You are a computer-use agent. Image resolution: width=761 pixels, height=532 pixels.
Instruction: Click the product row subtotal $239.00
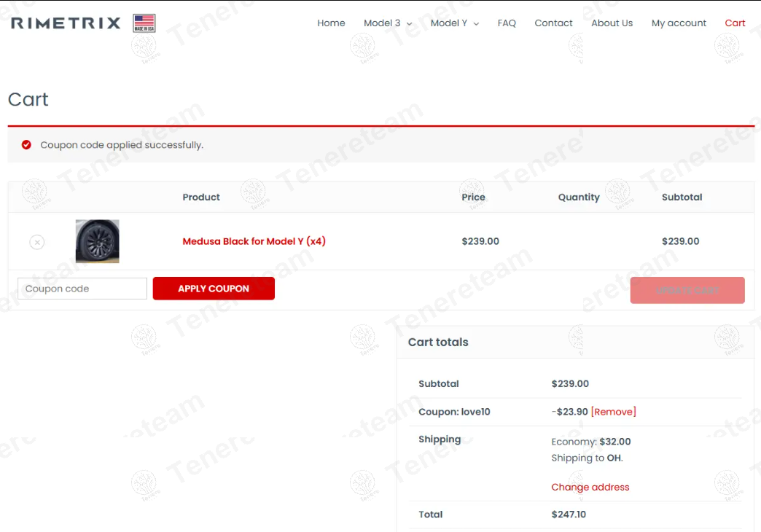click(x=680, y=241)
